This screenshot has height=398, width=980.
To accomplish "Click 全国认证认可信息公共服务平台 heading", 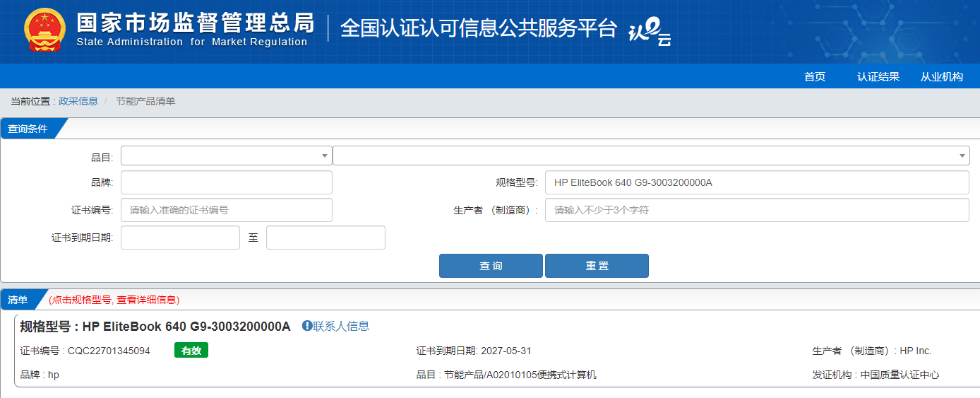I will [x=479, y=28].
